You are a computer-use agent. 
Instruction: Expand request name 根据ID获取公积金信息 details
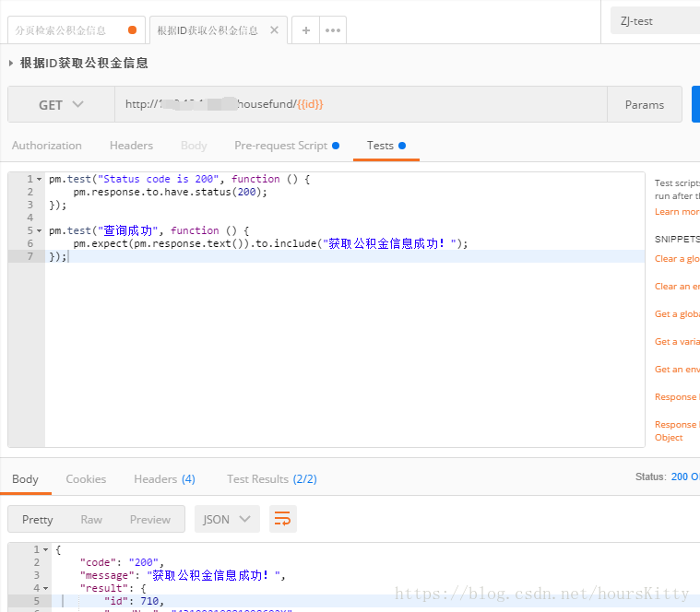click(x=11, y=63)
